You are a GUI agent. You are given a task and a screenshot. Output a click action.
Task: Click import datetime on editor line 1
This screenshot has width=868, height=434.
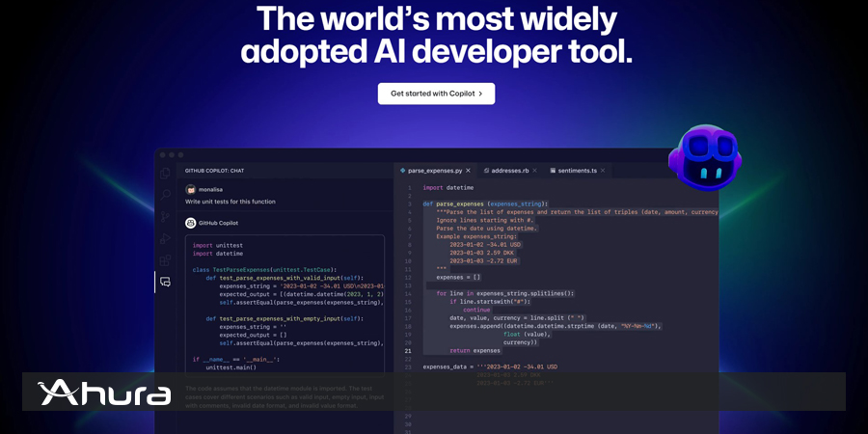tap(448, 188)
